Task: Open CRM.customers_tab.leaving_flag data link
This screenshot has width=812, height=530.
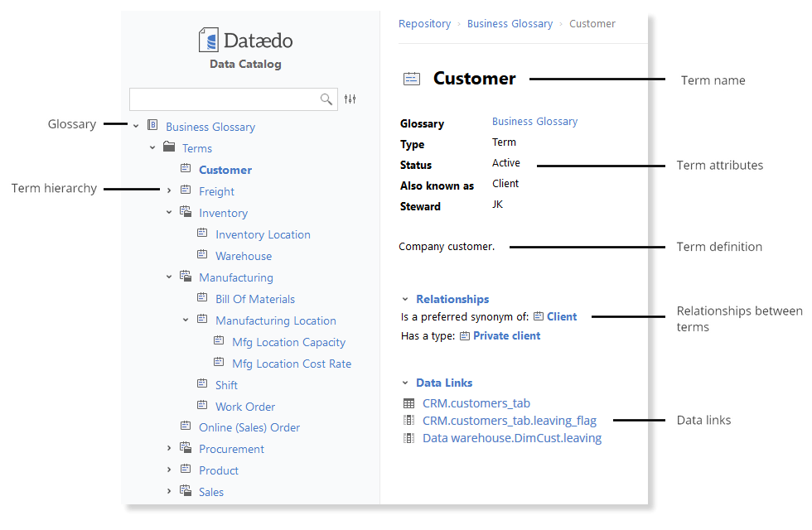Action: pos(509,421)
